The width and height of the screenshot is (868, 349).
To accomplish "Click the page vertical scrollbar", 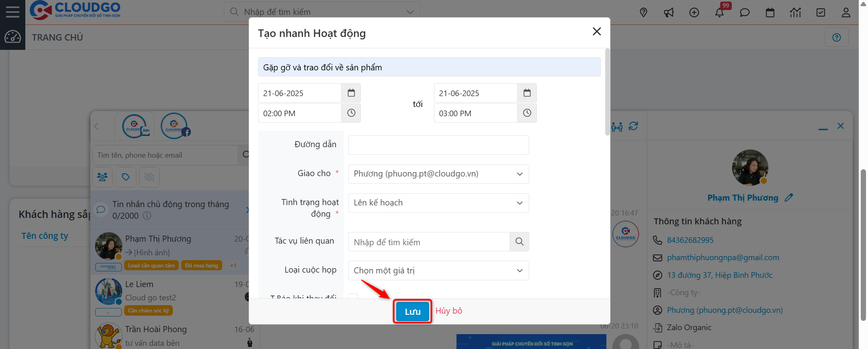I will [863, 245].
